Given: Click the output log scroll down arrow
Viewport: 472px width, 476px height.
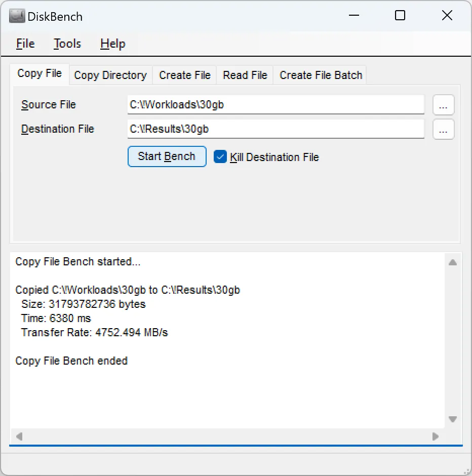Looking at the screenshot, I should pyautogui.click(x=453, y=419).
